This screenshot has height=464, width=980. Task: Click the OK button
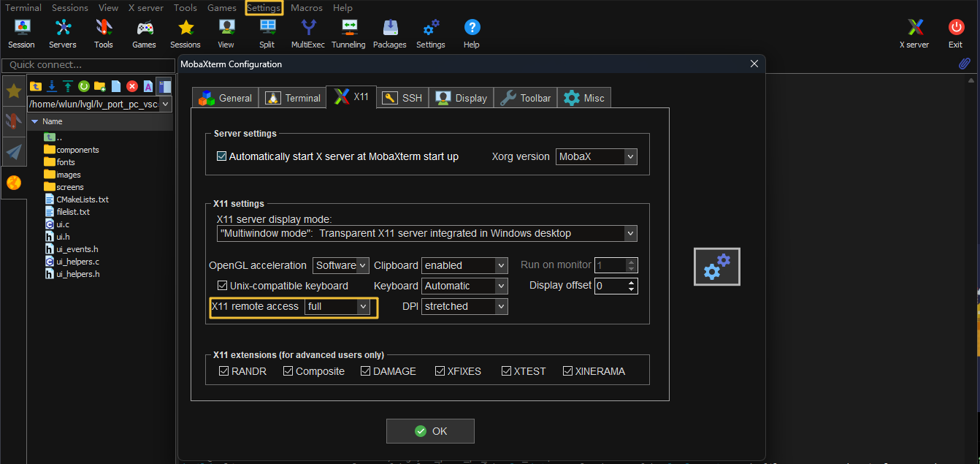(x=430, y=431)
